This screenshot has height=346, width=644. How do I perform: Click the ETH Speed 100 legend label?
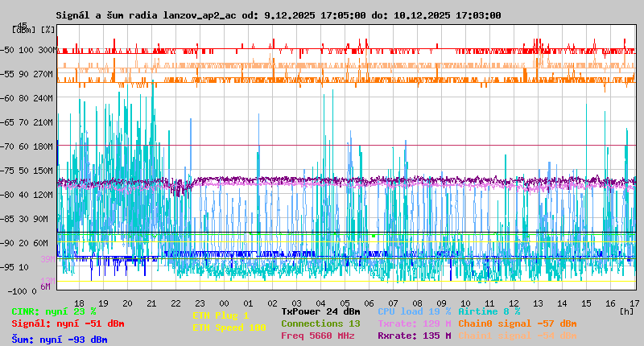pos(229,327)
